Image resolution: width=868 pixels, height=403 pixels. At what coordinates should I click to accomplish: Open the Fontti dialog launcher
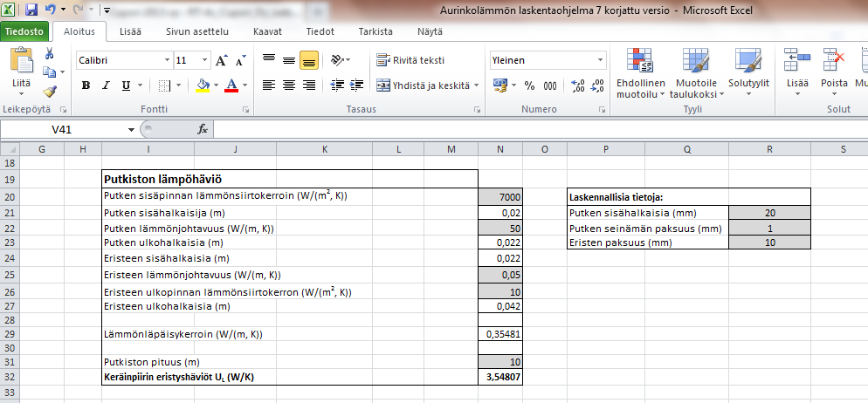click(245, 110)
